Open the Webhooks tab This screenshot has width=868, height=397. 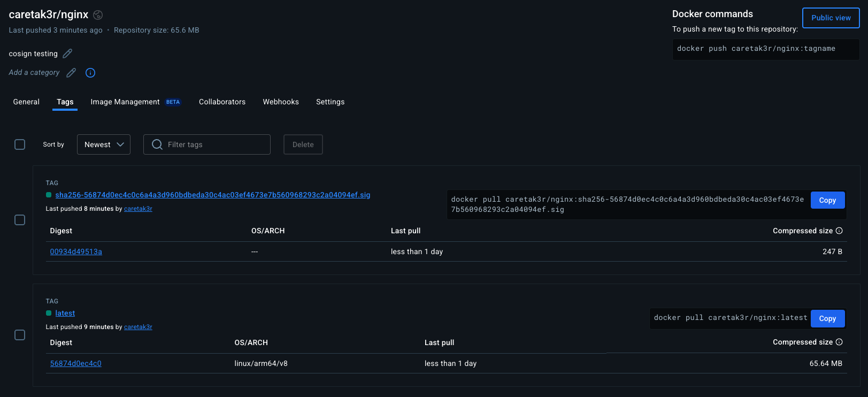tap(281, 102)
